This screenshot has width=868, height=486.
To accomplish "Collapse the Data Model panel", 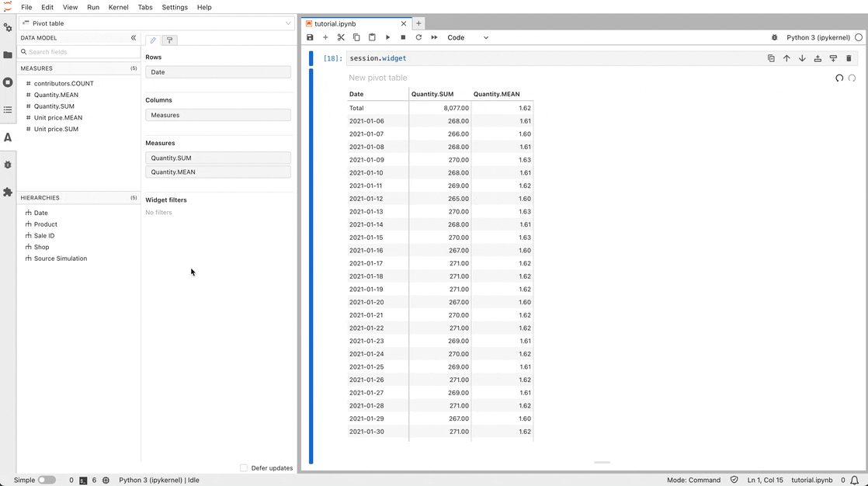I will click(x=134, y=37).
